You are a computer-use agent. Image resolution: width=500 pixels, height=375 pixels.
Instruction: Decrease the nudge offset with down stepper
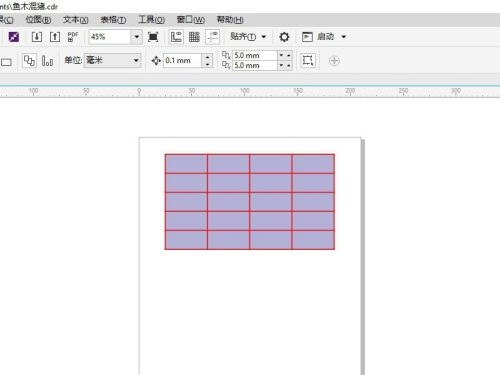(x=207, y=64)
